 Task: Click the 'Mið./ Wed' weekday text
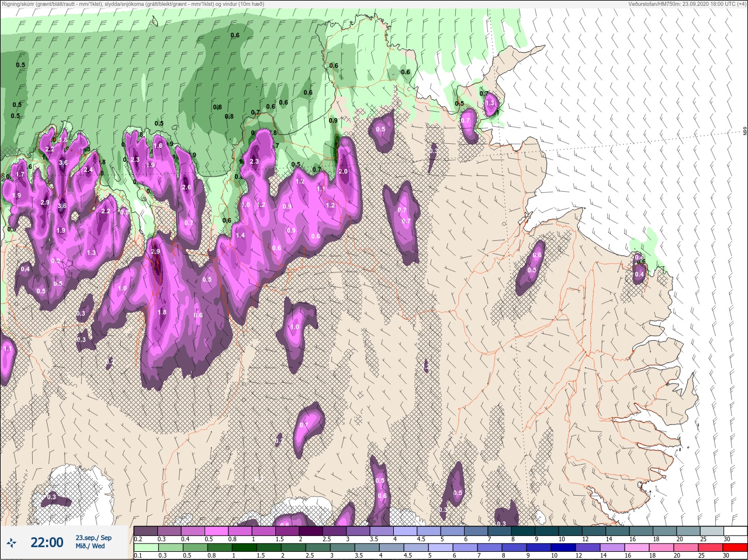pyautogui.click(x=90, y=546)
